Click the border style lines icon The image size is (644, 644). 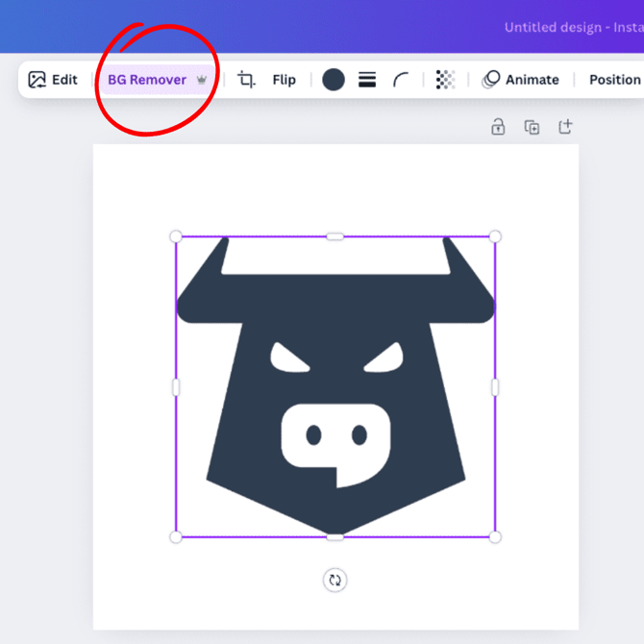tap(367, 80)
